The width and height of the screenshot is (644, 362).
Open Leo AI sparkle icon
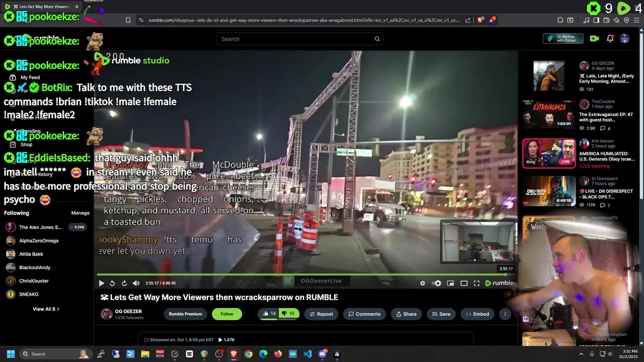point(616,20)
